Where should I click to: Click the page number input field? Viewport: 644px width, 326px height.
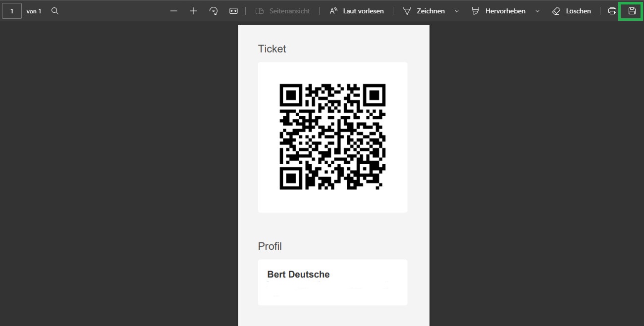click(12, 11)
